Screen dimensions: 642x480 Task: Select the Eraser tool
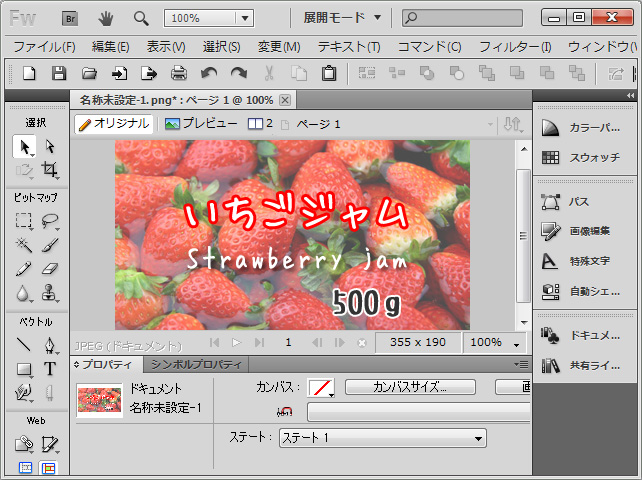(x=50, y=269)
